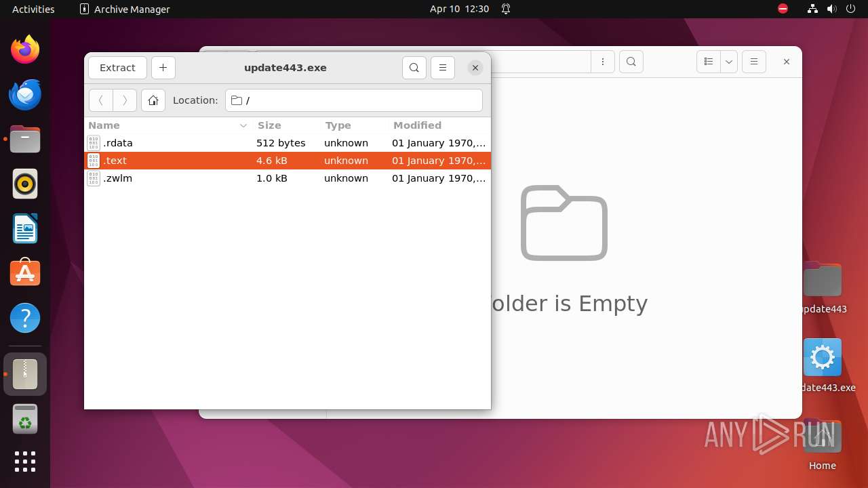Select the .rdata file row

(288, 143)
